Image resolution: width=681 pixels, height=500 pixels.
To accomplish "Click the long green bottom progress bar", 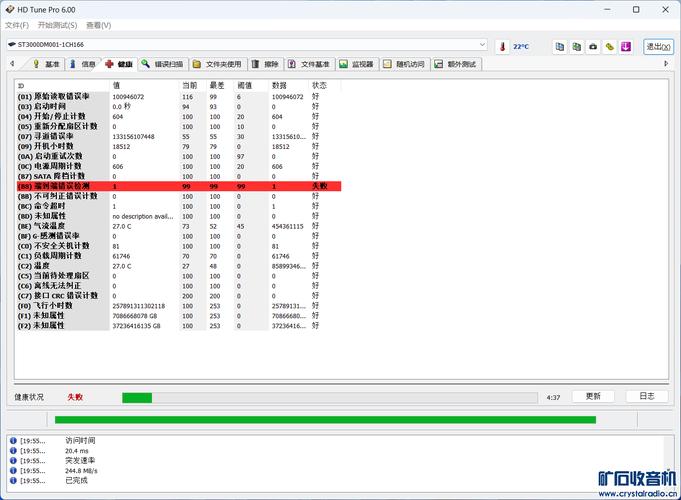I will coord(325,420).
